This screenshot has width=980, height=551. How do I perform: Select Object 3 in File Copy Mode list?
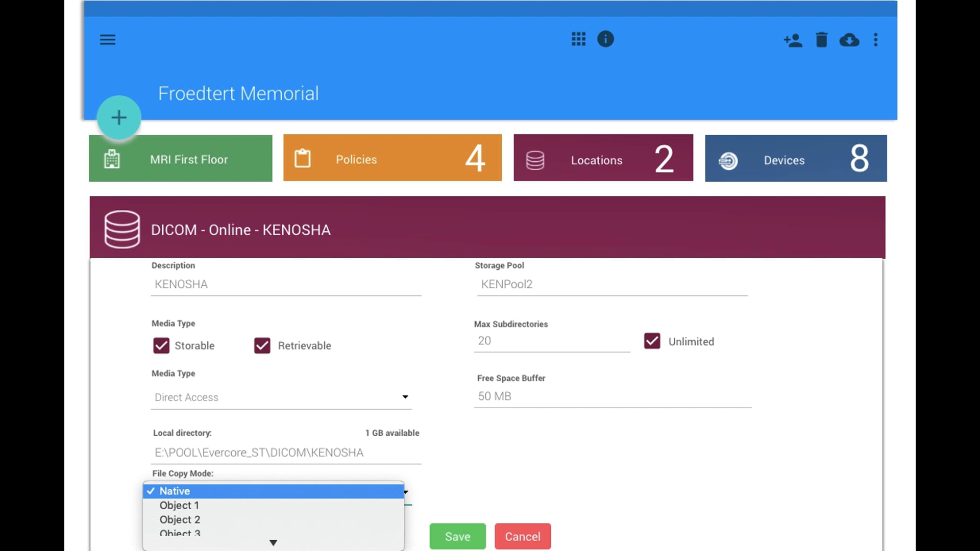(274, 532)
